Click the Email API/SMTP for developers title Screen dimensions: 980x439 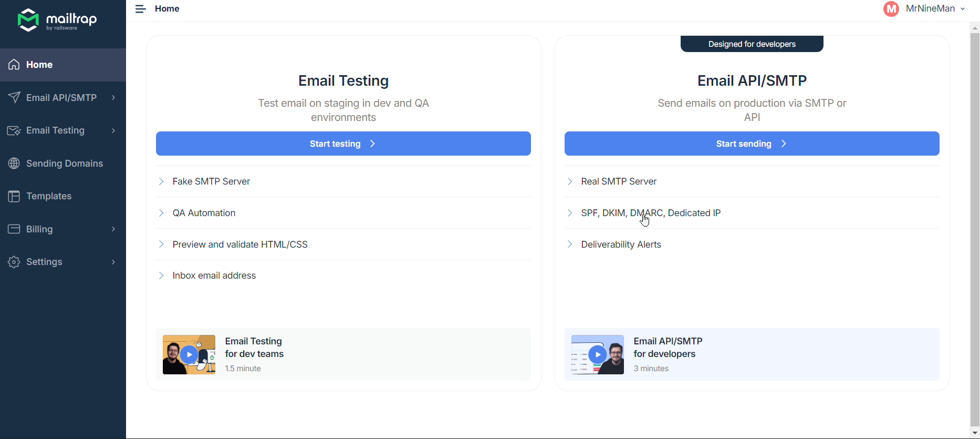(668, 348)
